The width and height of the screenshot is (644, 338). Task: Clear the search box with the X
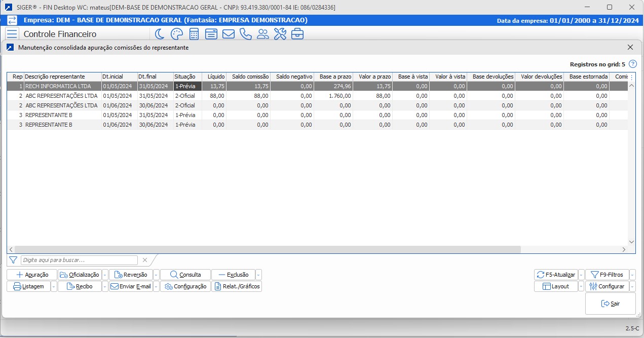145,260
